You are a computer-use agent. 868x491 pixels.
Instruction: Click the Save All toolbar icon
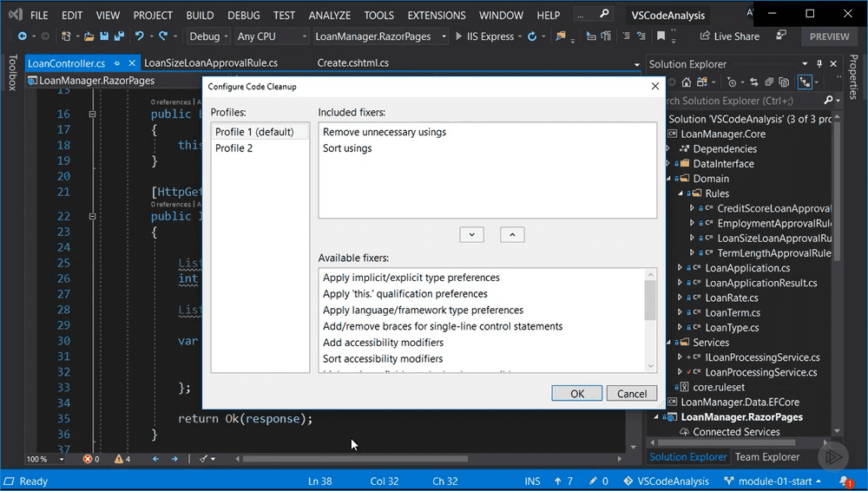pos(119,36)
